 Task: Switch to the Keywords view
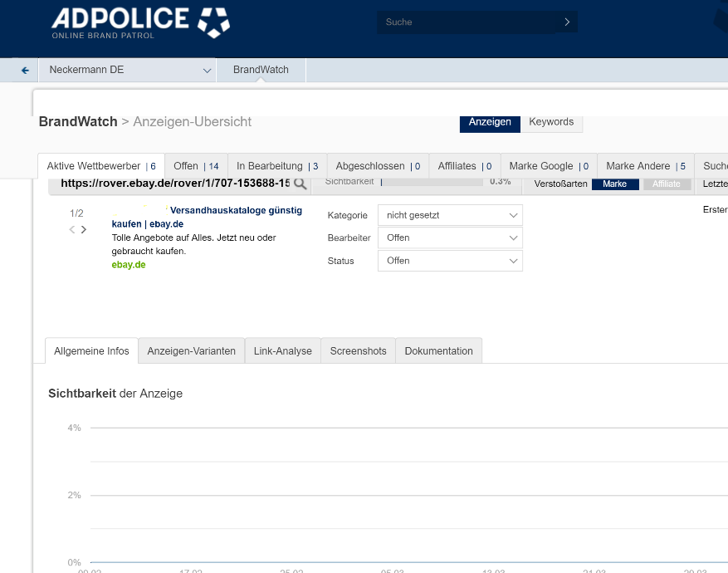(551, 122)
